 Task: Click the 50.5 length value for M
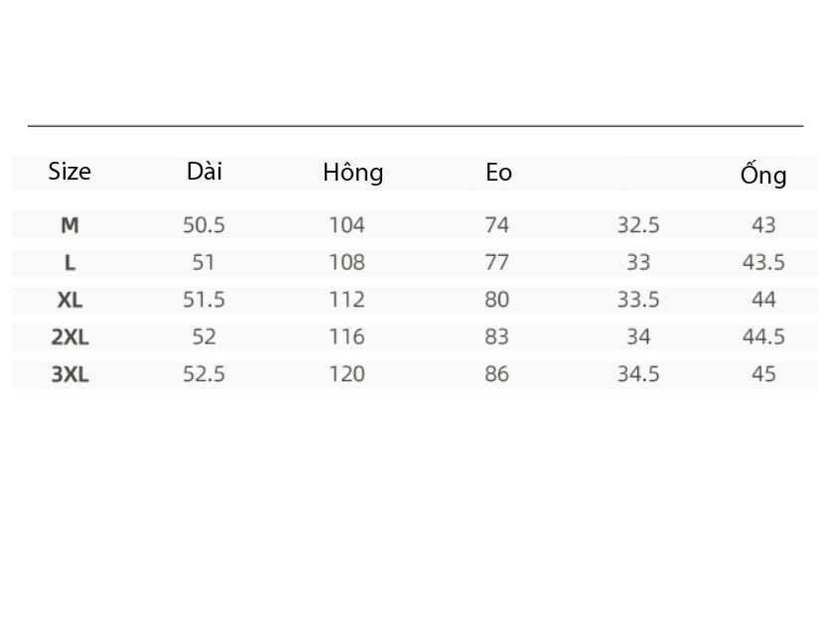pos(204,225)
